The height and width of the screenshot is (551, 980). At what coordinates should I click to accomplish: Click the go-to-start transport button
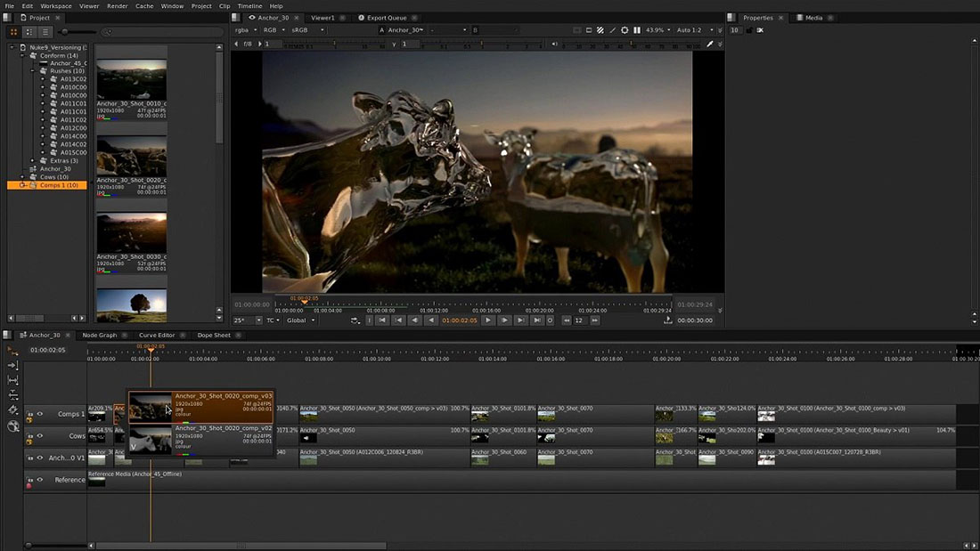pyautogui.click(x=381, y=320)
